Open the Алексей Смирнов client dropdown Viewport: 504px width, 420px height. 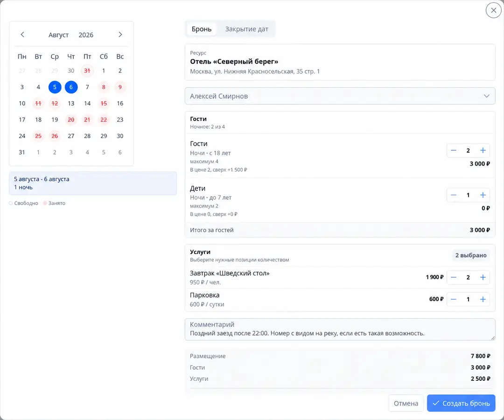(x=340, y=96)
